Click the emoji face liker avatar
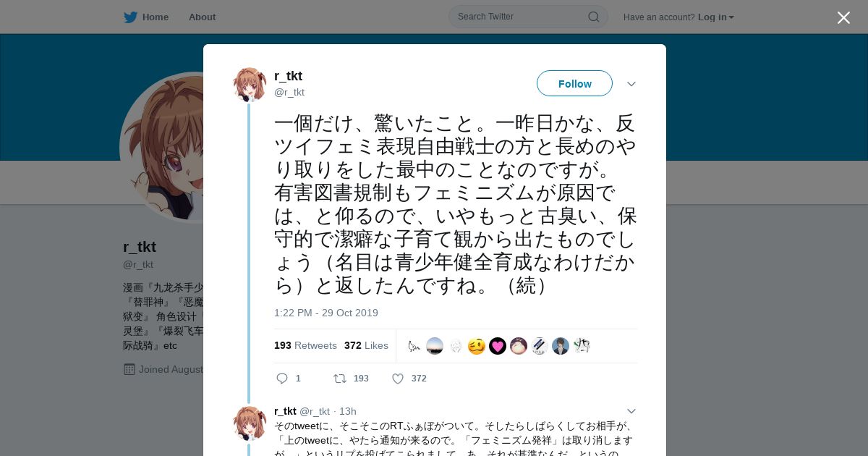The image size is (868, 456). 477,346
